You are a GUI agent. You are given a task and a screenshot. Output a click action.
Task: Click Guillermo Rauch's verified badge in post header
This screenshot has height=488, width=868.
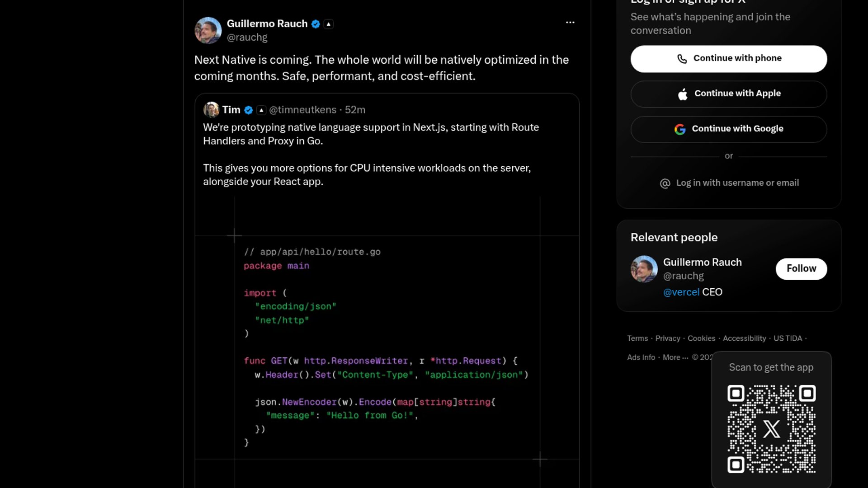click(316, 24)
